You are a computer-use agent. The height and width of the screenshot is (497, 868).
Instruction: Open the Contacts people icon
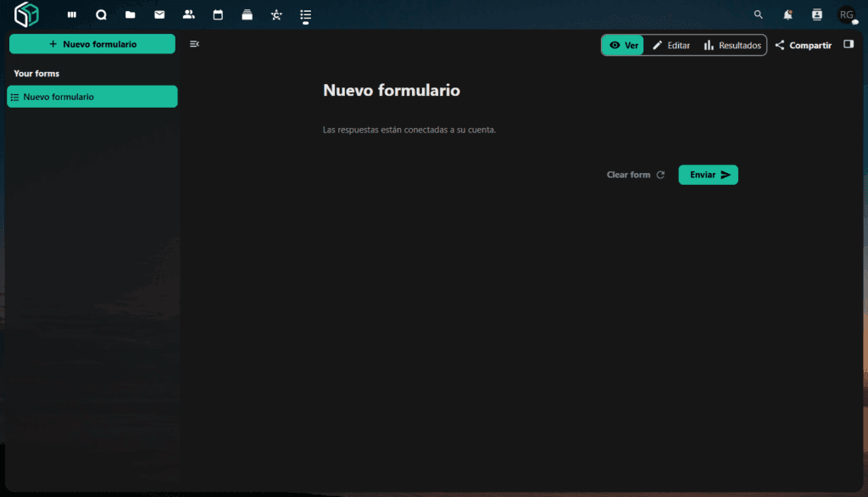[188, 14]
